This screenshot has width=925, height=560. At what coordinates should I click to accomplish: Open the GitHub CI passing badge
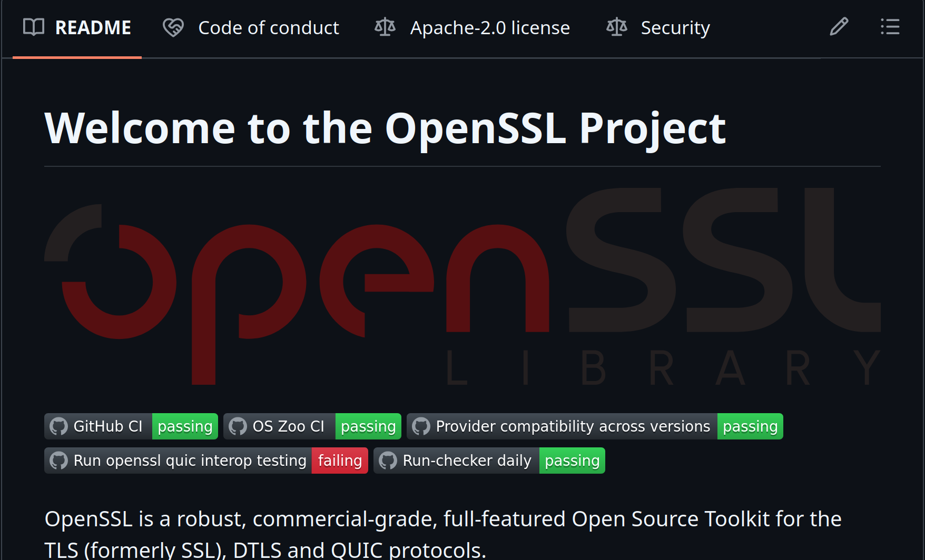coord(131,426)
